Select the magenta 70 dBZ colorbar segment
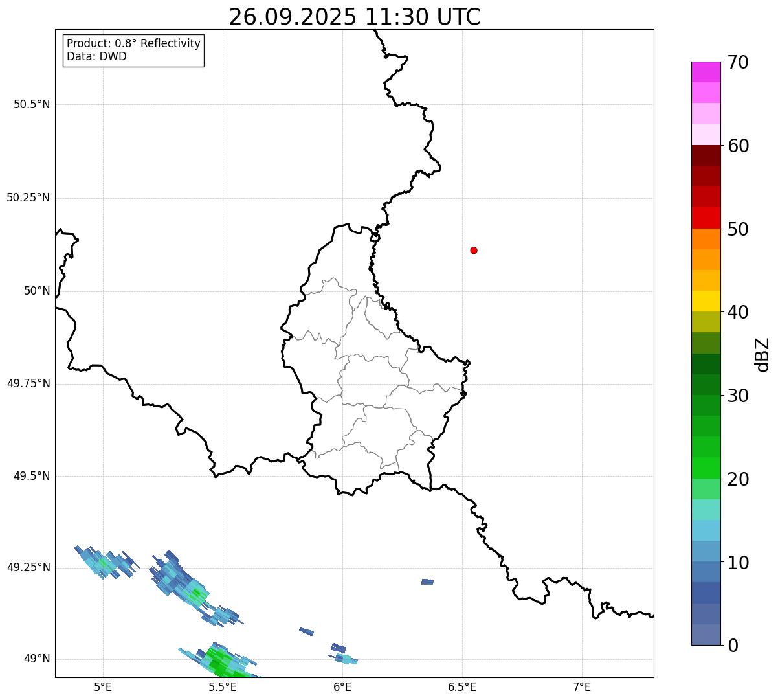 pos(706,72)
